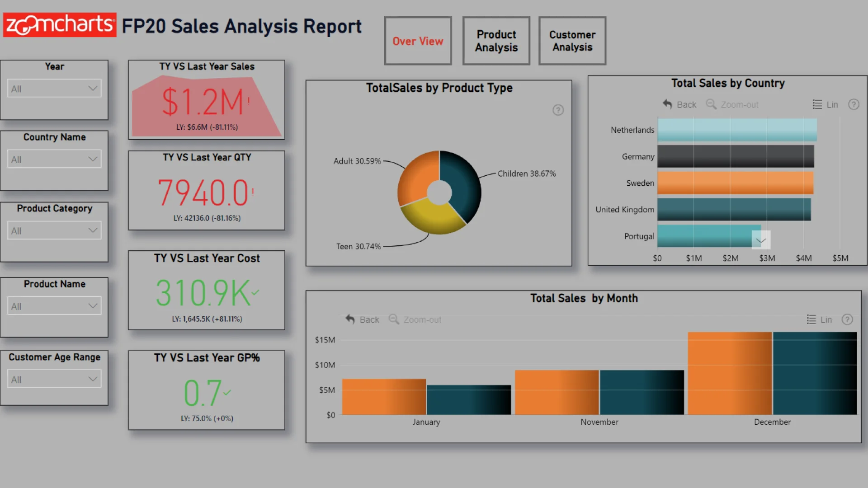868x488 pixels.
Task: Select the Netherlands bar
Action: (x=737, y=130)
